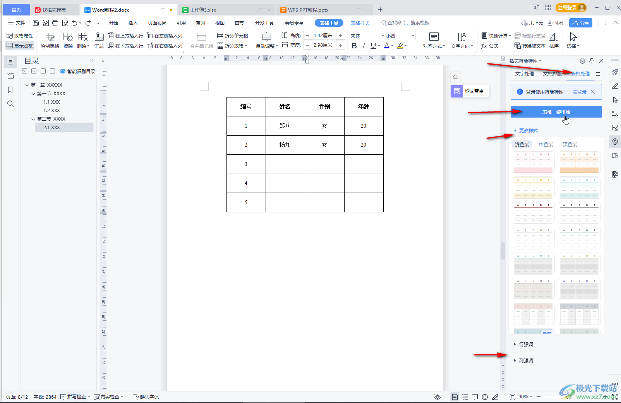Screen dimensions: 621x403
Task: Toggle the eye protection icon in status bar
Action: point(437,397)
